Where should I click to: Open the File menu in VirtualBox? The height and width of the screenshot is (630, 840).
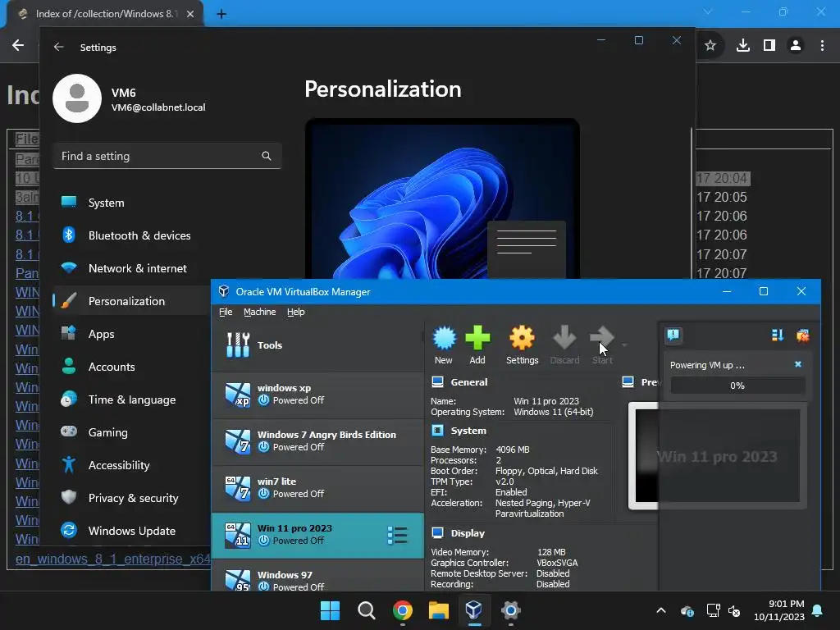[x=226, y=312]
